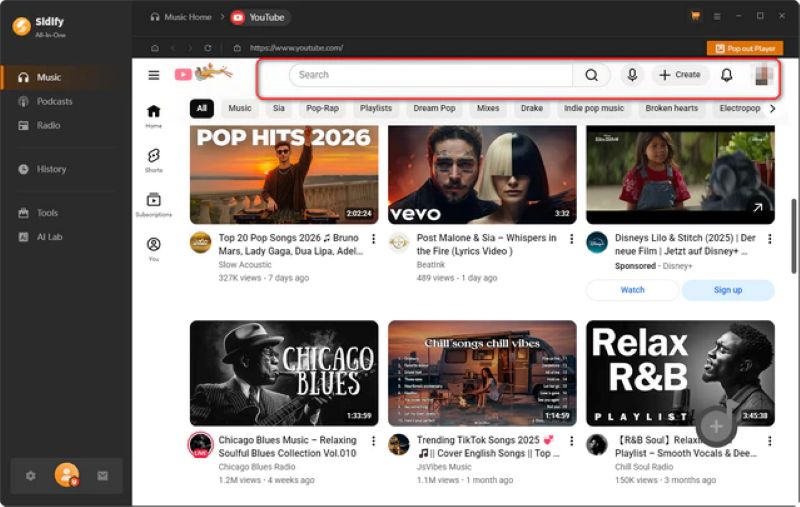Go to browser home icon
Screen dimensions: 800x507
(155, 48)
